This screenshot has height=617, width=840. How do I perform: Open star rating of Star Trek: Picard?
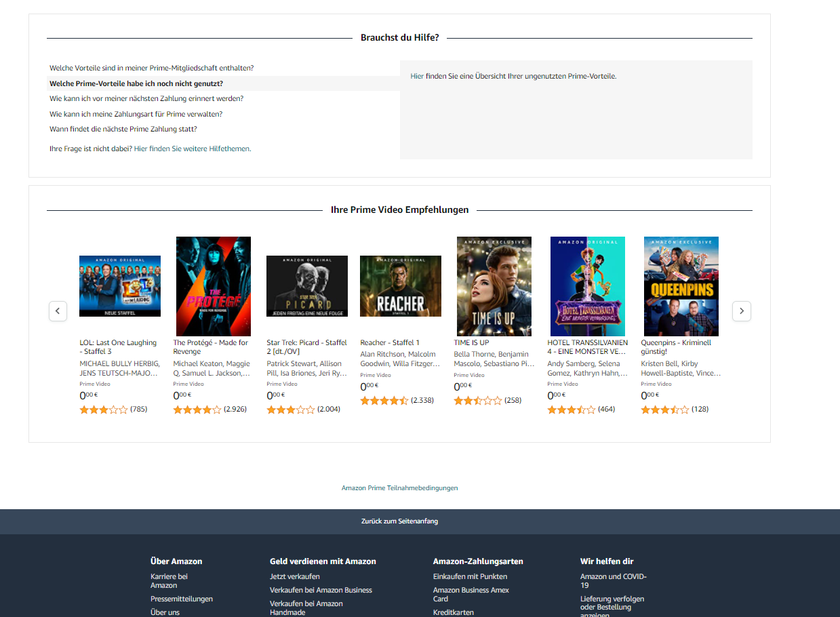[x=291, y=410]
